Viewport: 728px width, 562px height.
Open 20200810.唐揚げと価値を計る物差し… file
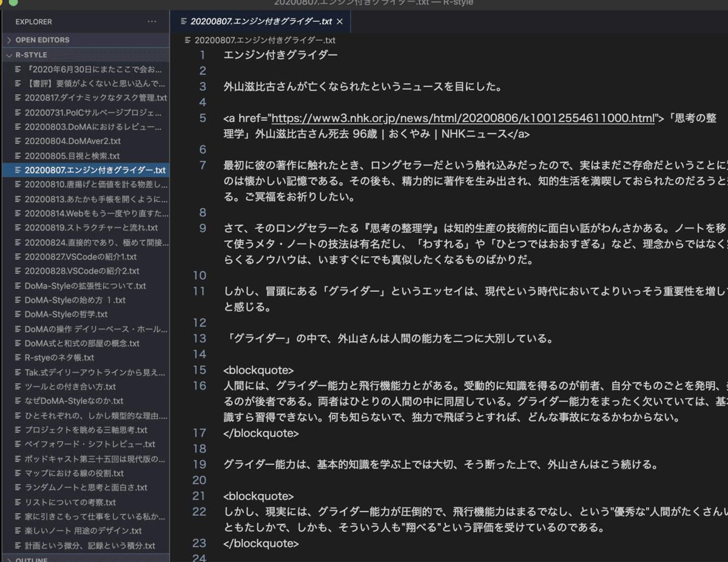coord(86,185)
